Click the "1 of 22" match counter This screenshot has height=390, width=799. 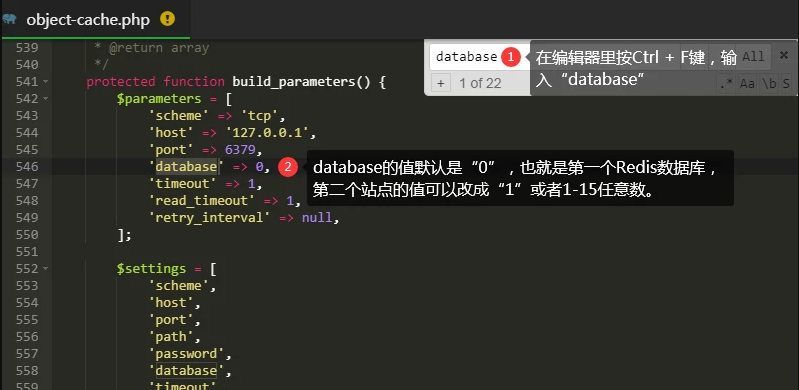tap(480, 83)
